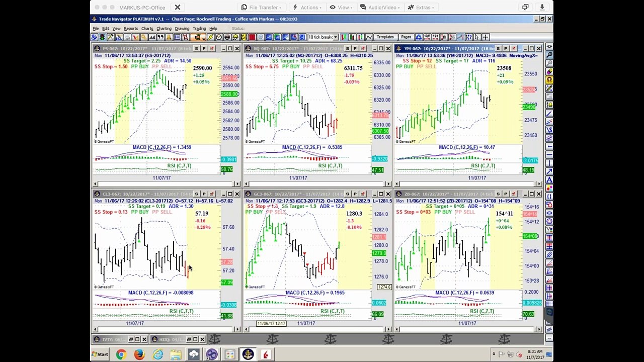Viewport: 644px width, 362px height.
Task: Launch Firefox from the taskbar
Action: point(139,355)
